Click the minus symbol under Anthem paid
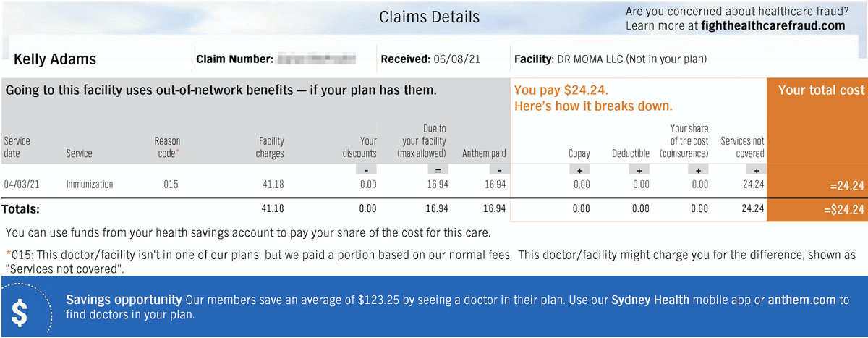Viewport: 868px width, 338px height. pos(499,169)
